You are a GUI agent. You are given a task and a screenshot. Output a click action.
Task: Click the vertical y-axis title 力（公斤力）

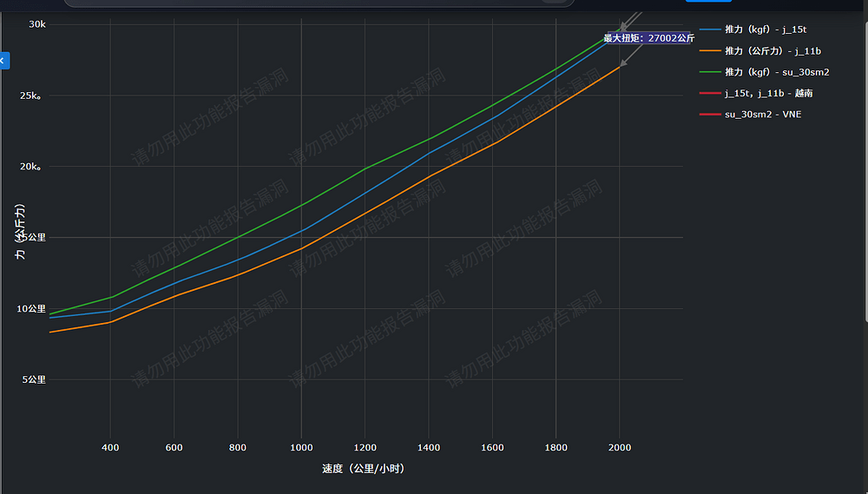19,232
